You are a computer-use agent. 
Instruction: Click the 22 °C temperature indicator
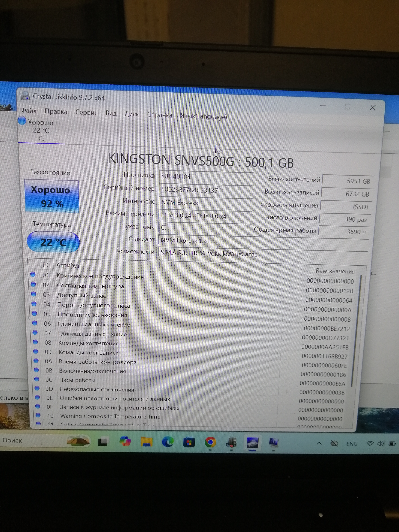[x=53, y=242]
